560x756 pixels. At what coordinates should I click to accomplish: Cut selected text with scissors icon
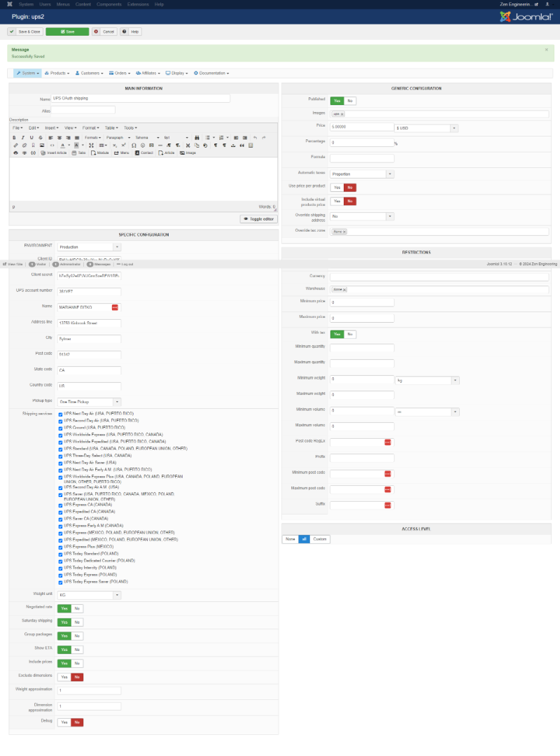[x=188, y=145]
